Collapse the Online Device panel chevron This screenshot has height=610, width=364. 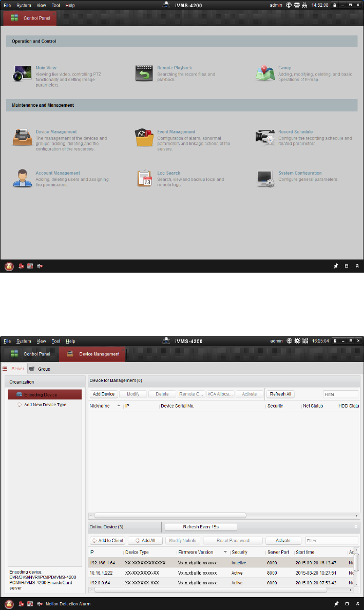pos(356,526)
